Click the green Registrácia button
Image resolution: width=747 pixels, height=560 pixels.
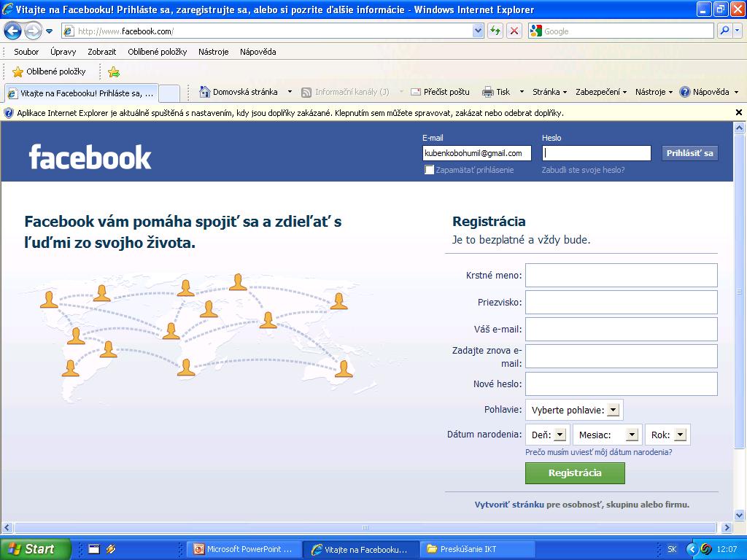(575, 472)
